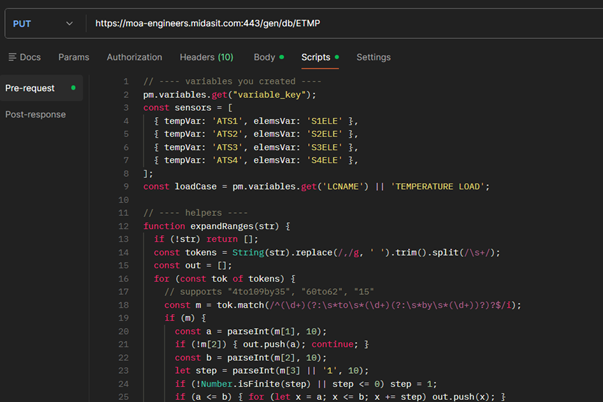Click the Docs document icon
This screenshot has width=603, height=402.
(x=12, y=58)
